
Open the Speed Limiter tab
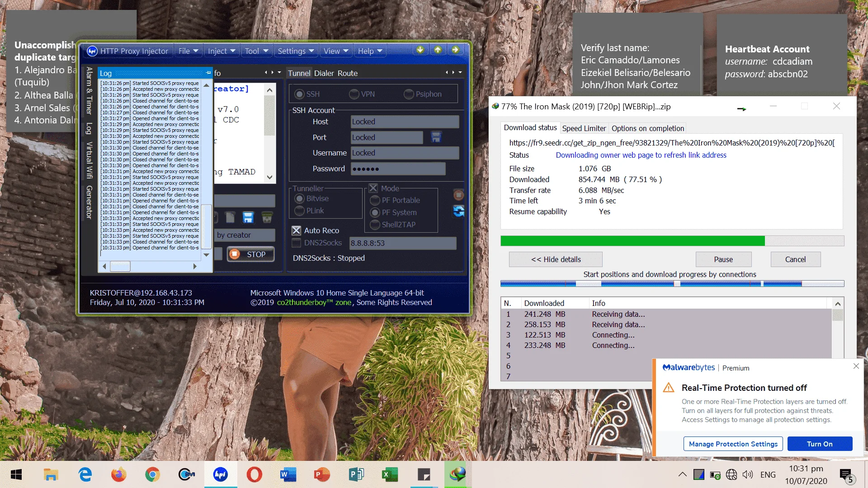tap(584, 128)
